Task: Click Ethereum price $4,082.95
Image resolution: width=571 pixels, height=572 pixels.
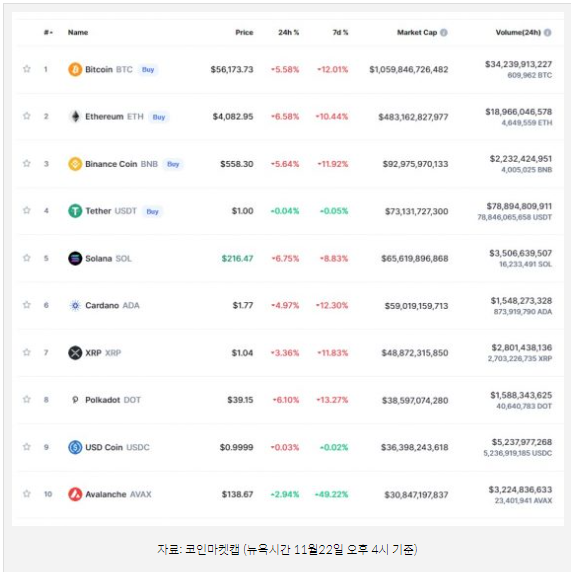Action: coord(233,117)
